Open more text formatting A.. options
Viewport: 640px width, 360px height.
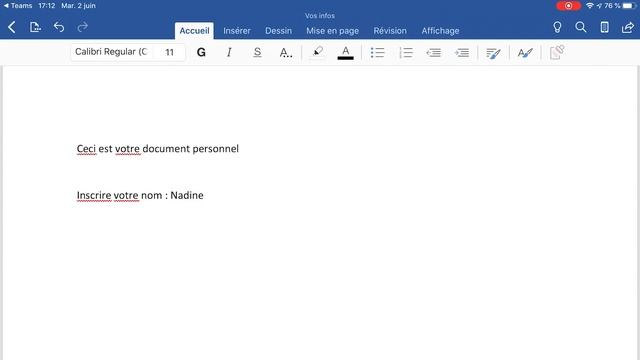(x=286, y=52)
